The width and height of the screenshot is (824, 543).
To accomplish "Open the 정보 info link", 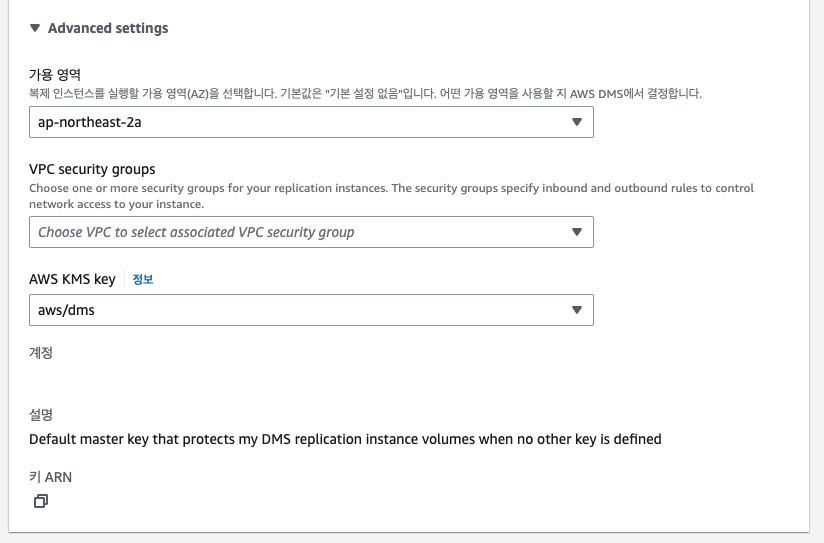I will pos(143,279).
